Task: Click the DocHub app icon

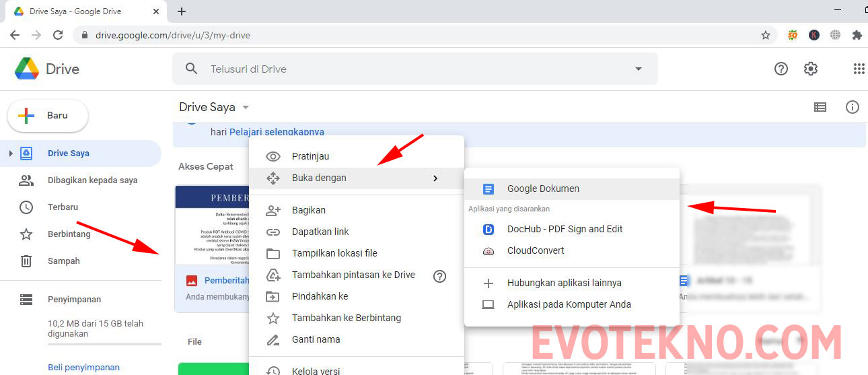Action: [489, 230]
